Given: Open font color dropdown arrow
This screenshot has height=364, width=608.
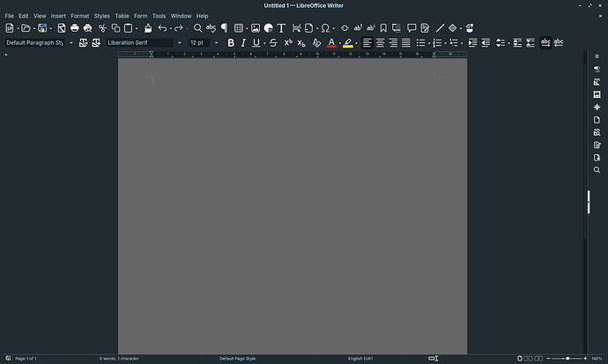Looking at the screenshot, I should (x=339, y=43).
